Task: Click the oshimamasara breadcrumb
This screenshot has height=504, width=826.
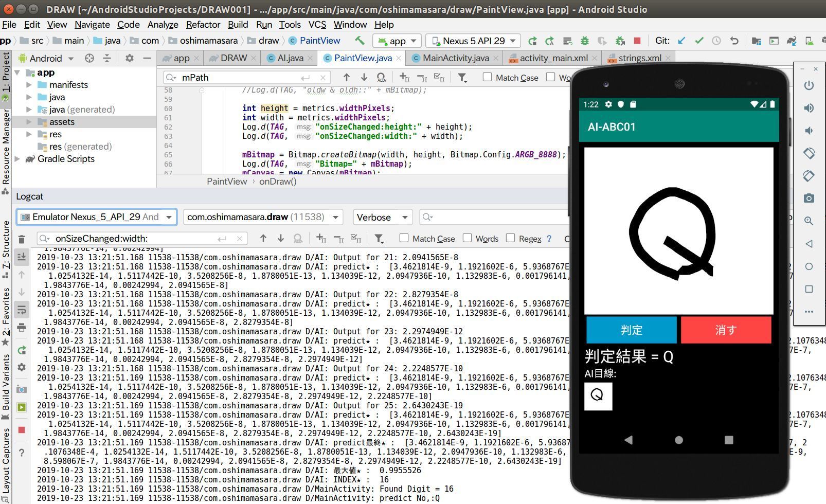Action: [209, 41]
